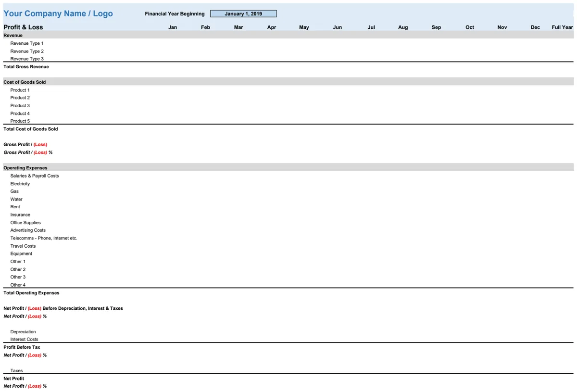Click the Gross Profit / (Loss) % label
The height and width of the screenshot is (392, 577).
coord(28,152)
